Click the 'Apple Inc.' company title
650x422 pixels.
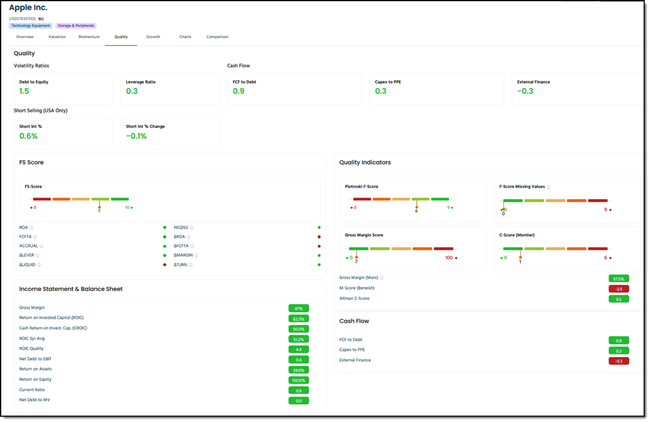point(28,8)
